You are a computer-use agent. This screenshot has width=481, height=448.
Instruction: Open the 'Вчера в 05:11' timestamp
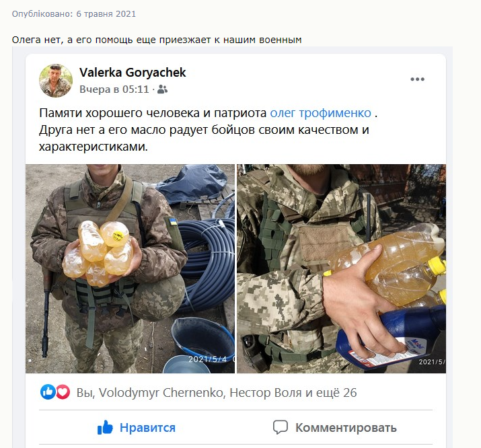point(114,89)
